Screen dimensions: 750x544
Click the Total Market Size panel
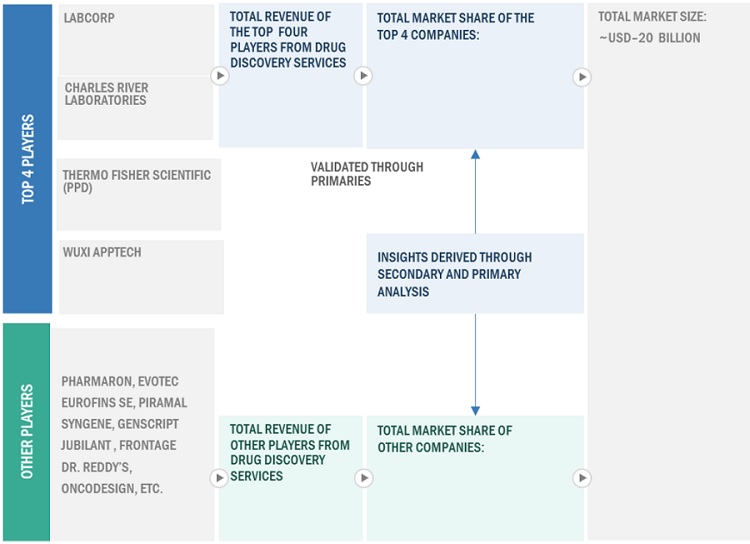pos(668,272)
